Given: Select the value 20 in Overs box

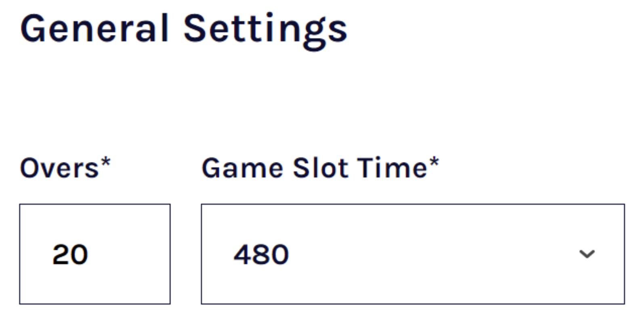Looking at the screenshot, I should (70, 255).
